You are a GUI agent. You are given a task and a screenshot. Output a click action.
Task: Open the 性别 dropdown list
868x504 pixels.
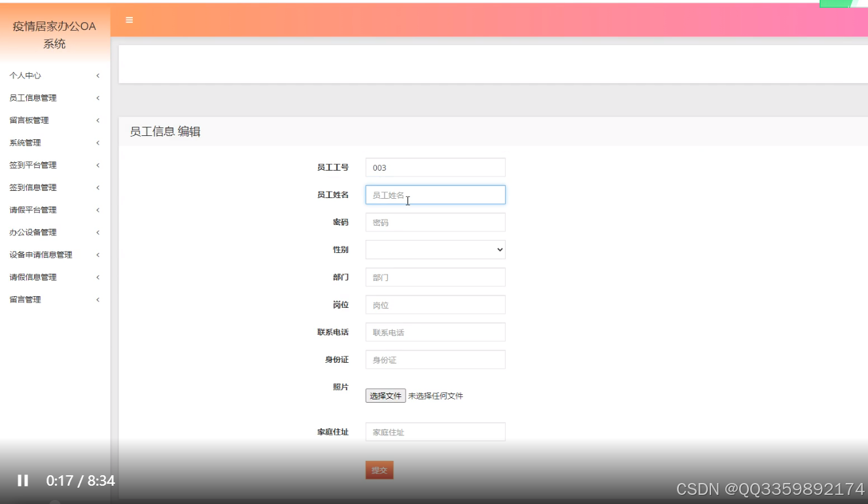pyautogui.click(x=436, y=250)
